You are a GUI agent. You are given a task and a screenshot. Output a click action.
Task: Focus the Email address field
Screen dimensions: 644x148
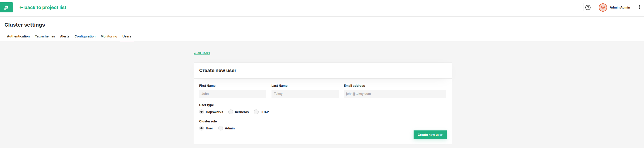(x=394, y=94)
